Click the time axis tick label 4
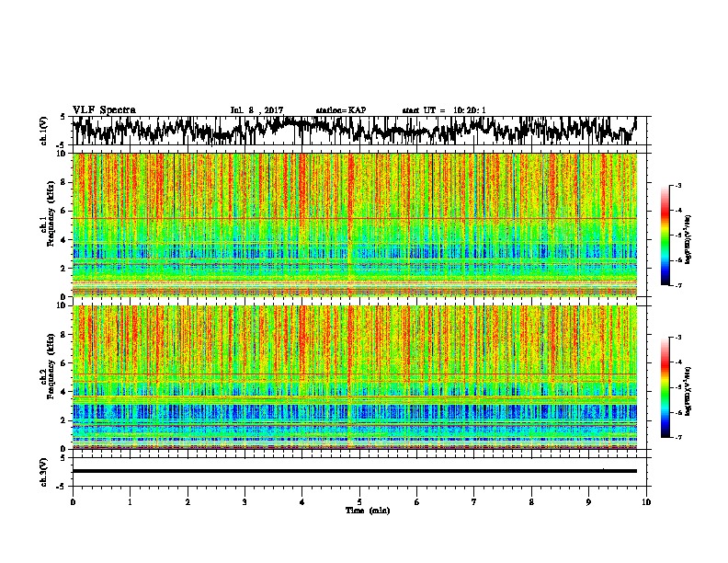This screenshot has width=728, height=563. (302, 502)
